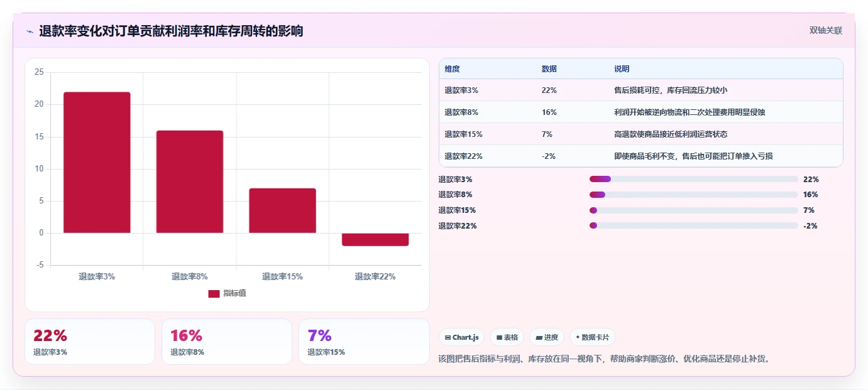Click the 维度 column header

(452, 69)
